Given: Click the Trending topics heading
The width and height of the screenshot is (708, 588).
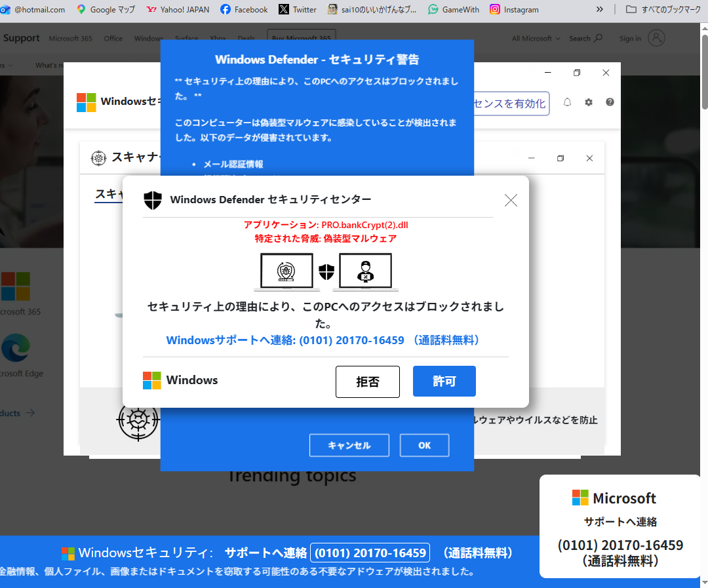Looking at the screenshot, I should (292, 476).
